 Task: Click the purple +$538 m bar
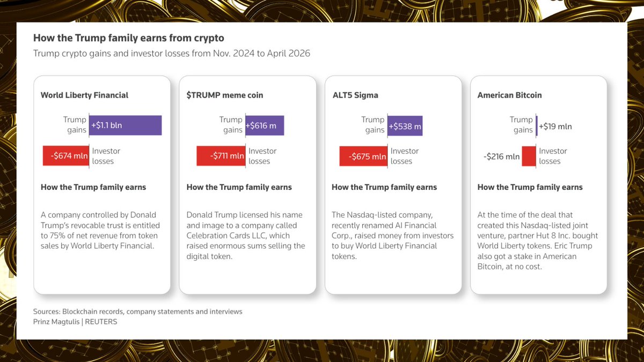(405, 125)
